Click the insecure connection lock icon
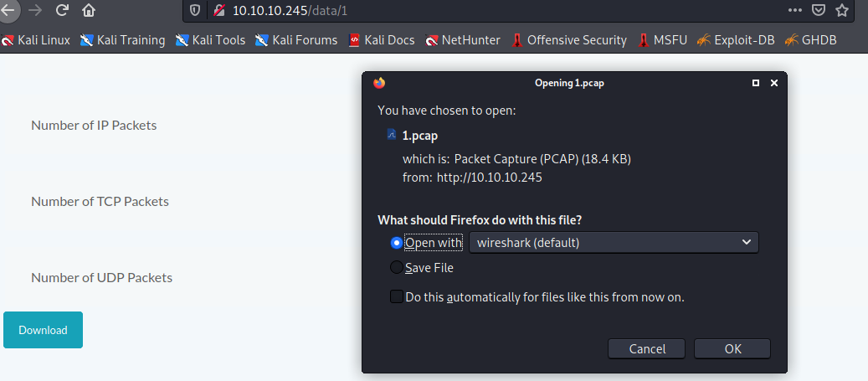Screen dimensions: 868x381 [x=219, y=11]
